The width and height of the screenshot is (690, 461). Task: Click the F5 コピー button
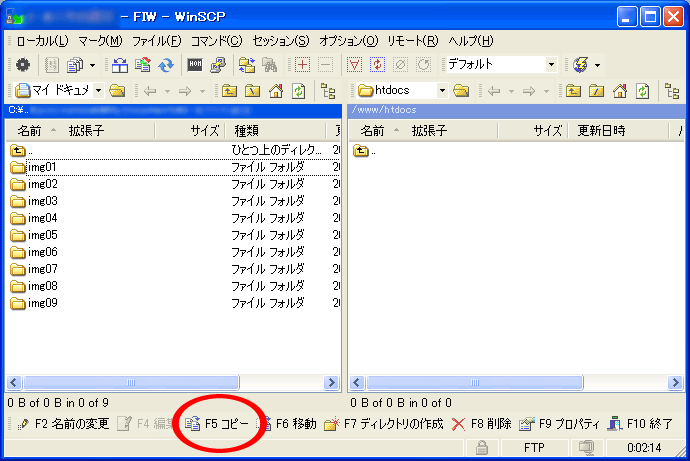(x=216, y=424)
